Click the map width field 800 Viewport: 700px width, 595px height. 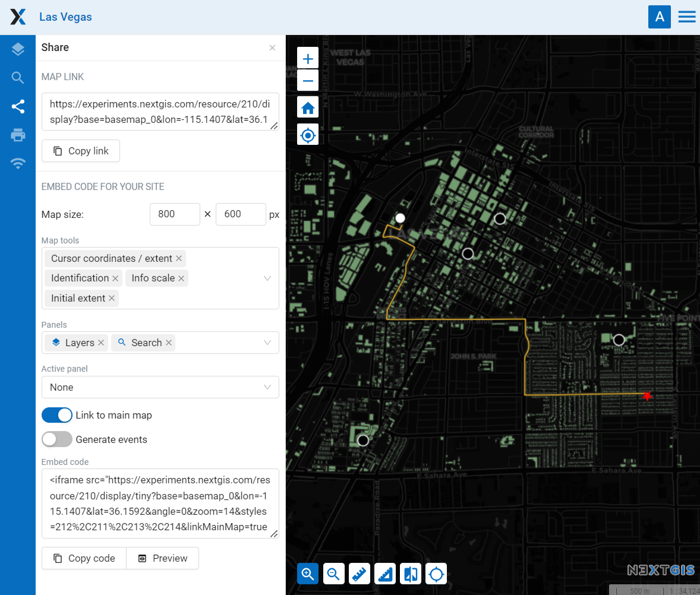175,214
